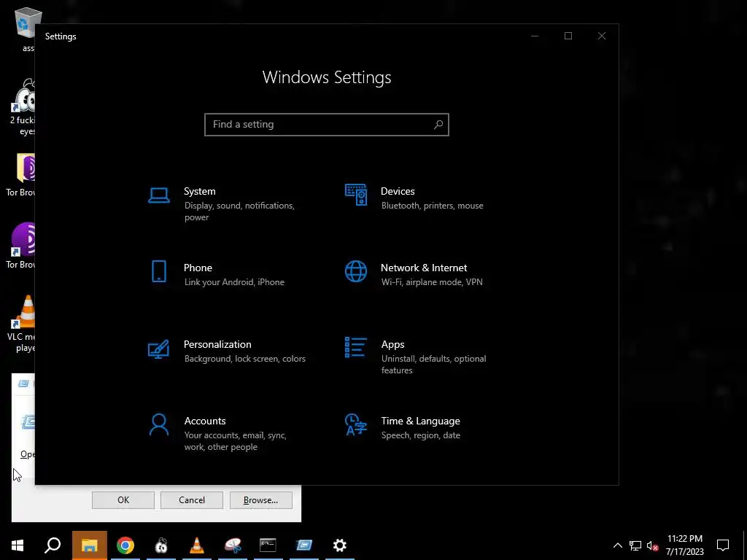Click 'Background, lock screen, colors' description
Screen dimensions: 747x560
(x=245, y=359)
